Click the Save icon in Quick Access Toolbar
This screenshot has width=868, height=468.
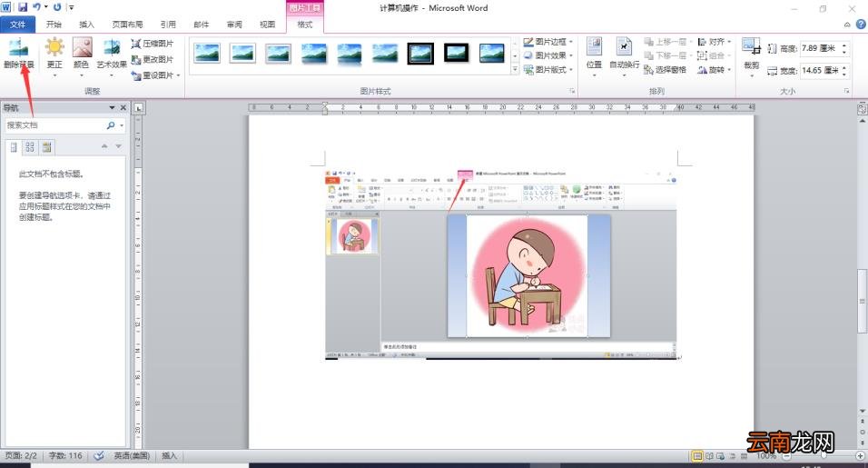[x=23, y=7]
